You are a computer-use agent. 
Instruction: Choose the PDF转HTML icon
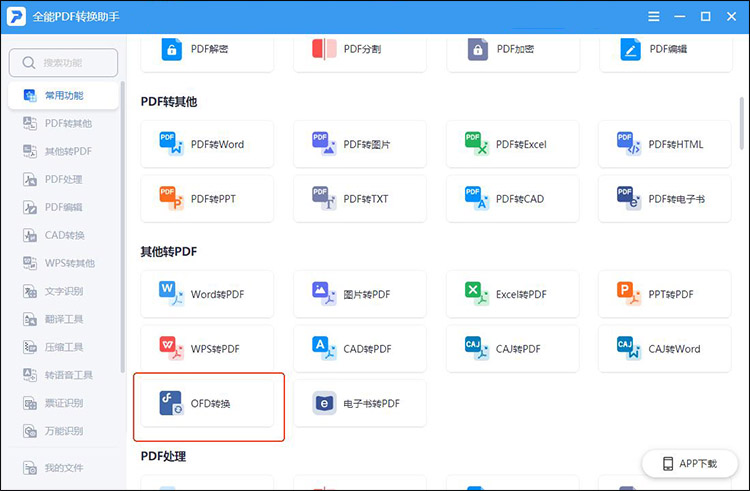629,144
